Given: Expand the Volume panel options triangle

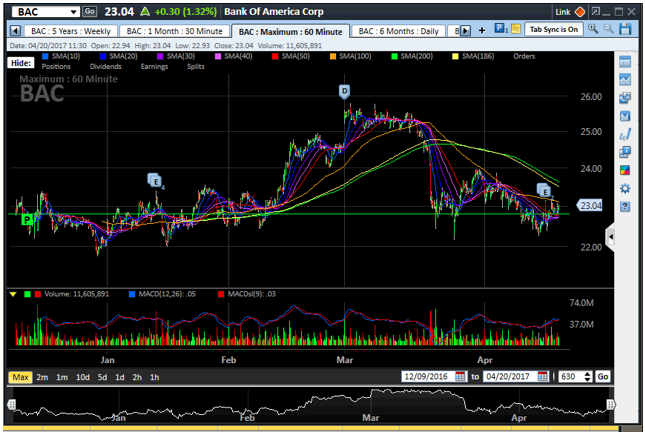Looking at the screenshot, I should (13, 294).
